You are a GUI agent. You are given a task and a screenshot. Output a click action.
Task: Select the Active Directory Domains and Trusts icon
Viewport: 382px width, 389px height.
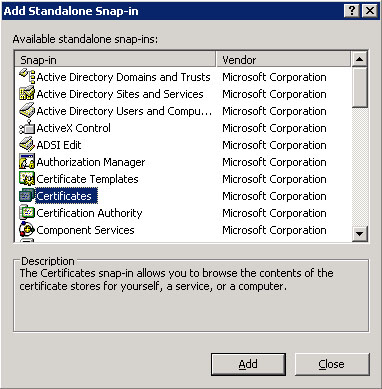[x=27, y=77]
